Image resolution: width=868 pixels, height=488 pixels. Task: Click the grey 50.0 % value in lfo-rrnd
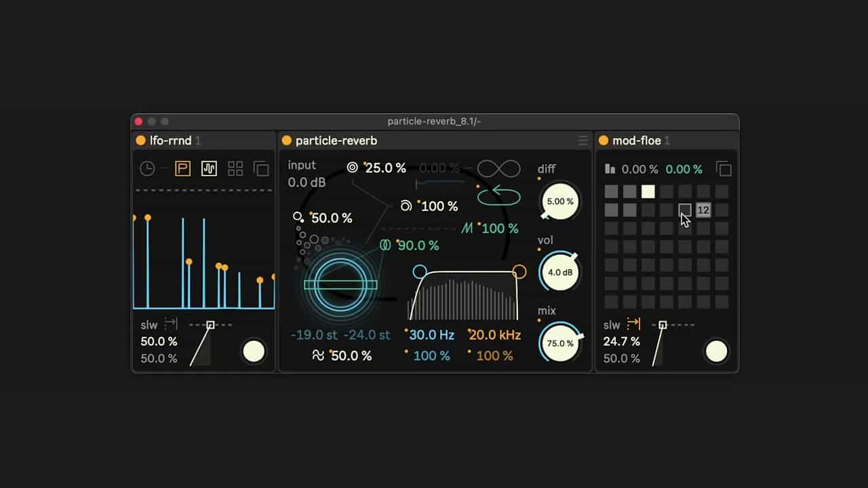click(x=159, y=359)
